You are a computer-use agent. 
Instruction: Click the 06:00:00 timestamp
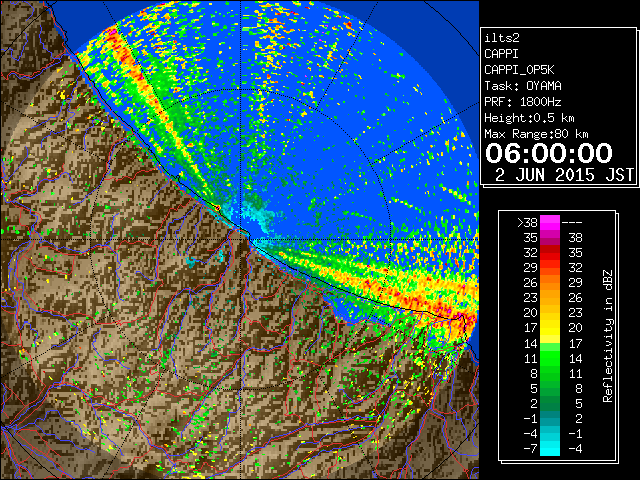549,153
